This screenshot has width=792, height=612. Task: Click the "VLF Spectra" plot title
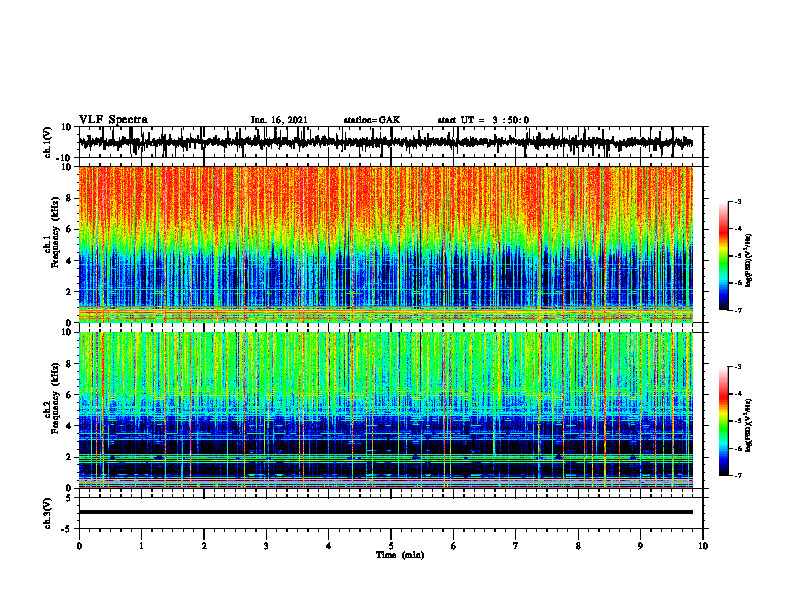click(113, 120)
